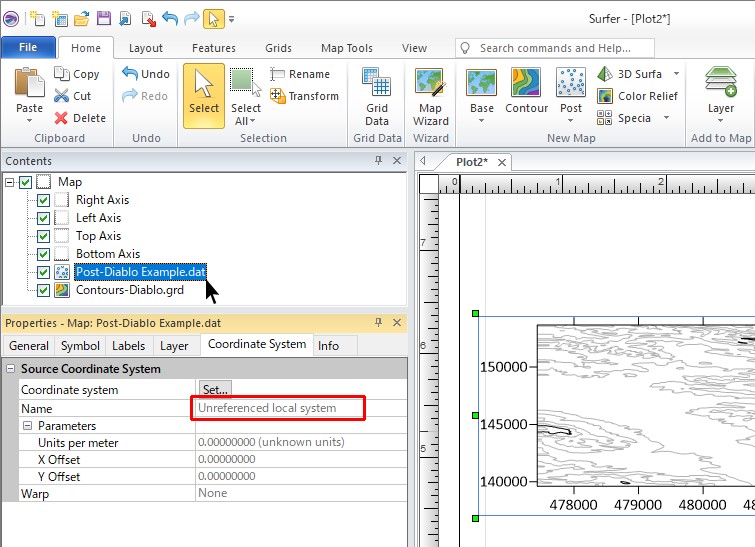This screenshot has width=755, height=547.
Task: Add a Layer to the map
Action: click(x=721, y=90)
